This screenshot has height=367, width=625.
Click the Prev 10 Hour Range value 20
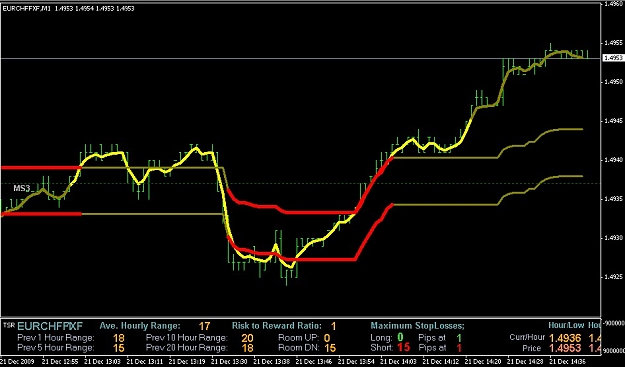pos(247,338)
